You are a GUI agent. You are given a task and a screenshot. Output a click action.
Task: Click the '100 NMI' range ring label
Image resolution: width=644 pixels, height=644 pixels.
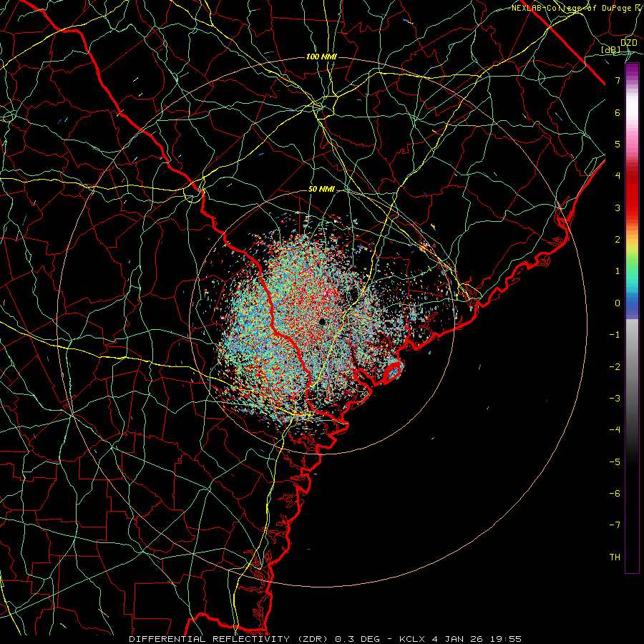pyautogui.click(x=321, y=57)
